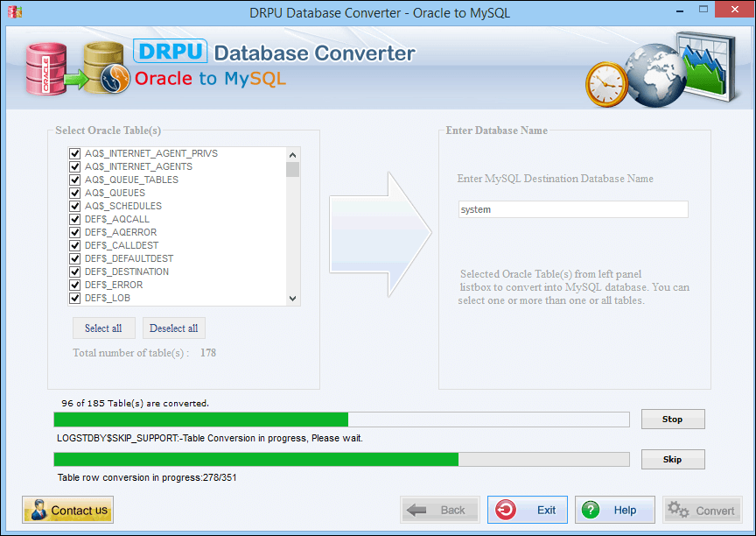This screenshot has height=536, width=756.
Task: Skip the current table conversion
Action: (x=673, y=459)
